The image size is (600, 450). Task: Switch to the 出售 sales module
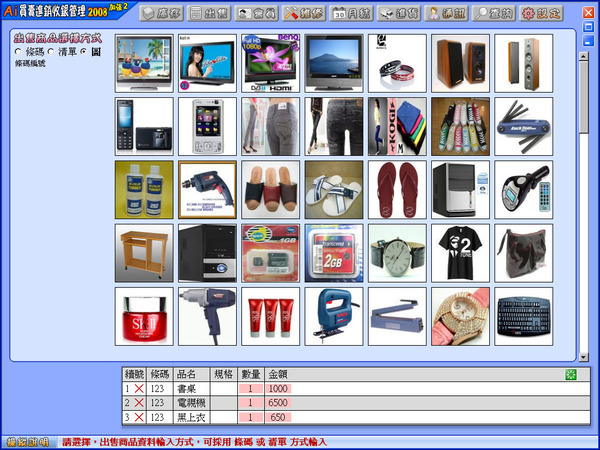click(209, 13)
